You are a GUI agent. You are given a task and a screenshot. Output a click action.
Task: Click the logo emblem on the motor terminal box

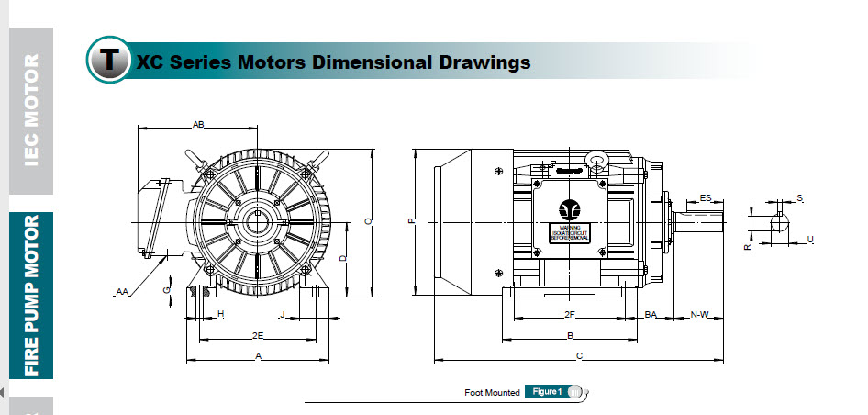pos(567,206)
